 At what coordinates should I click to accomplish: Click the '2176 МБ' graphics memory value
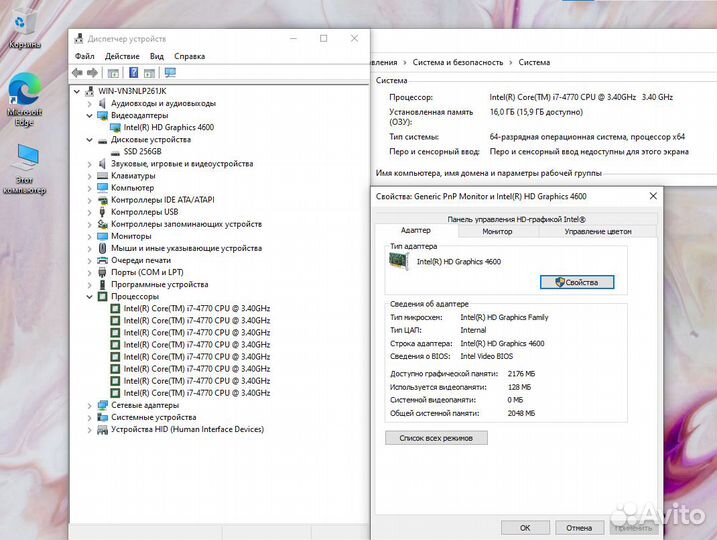tap(521, 374)
